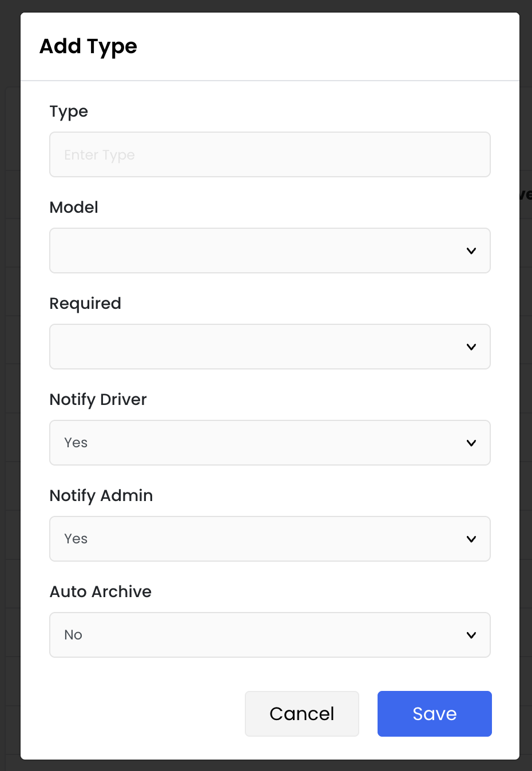Click inside the empty Model select box

tap(257, 251)
